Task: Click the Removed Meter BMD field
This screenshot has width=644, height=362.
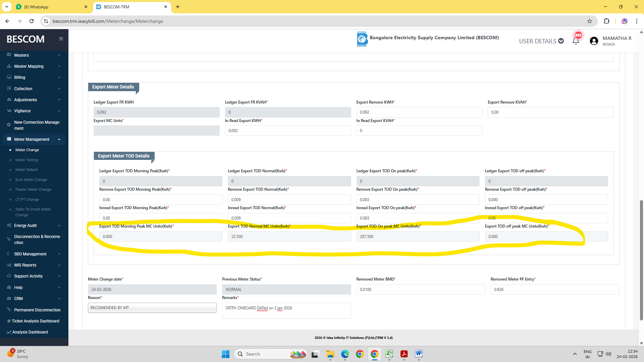Action: coord(420,289)
